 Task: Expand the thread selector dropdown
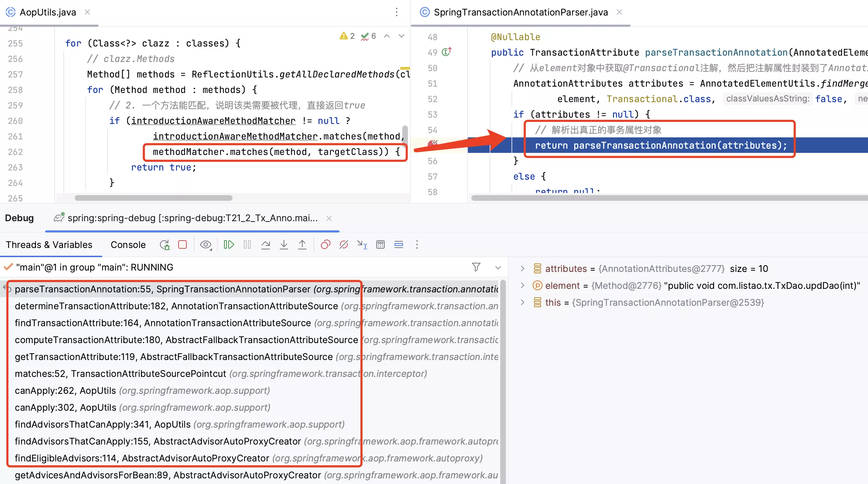(x=498, y=268)
